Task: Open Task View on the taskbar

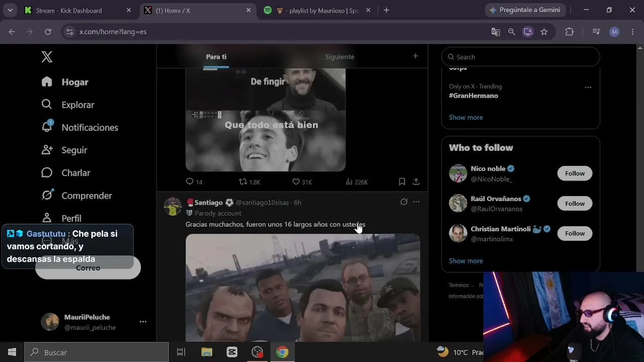Action: coord(181,352)
